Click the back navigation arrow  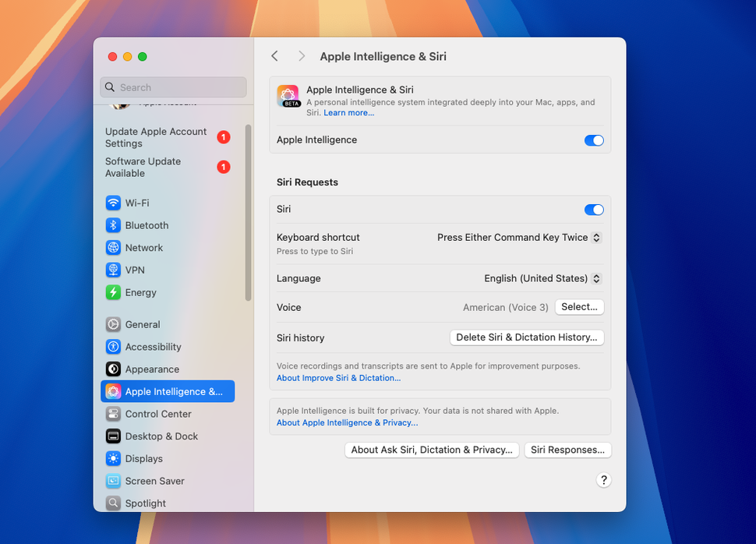(x=274, y=56)
